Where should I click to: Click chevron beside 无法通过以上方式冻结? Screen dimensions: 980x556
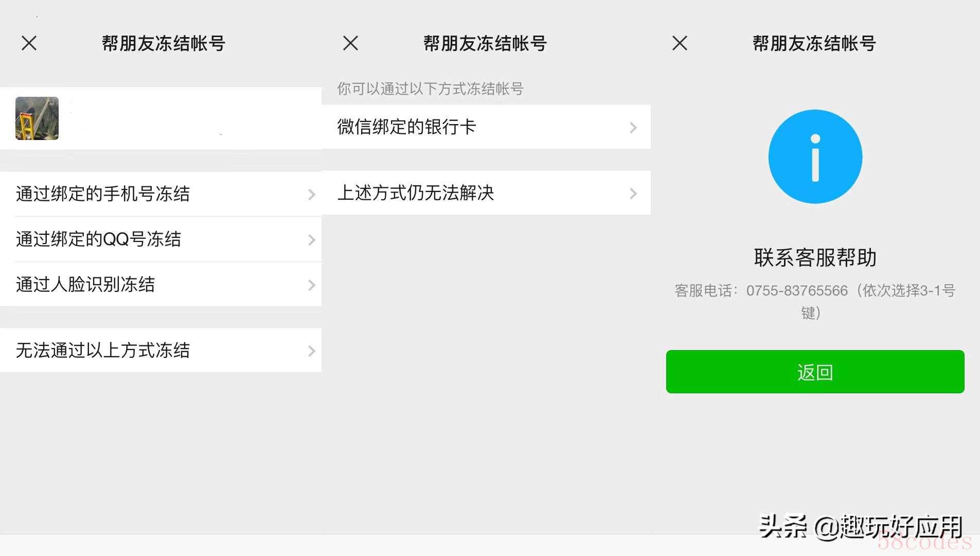pos(311,351)
